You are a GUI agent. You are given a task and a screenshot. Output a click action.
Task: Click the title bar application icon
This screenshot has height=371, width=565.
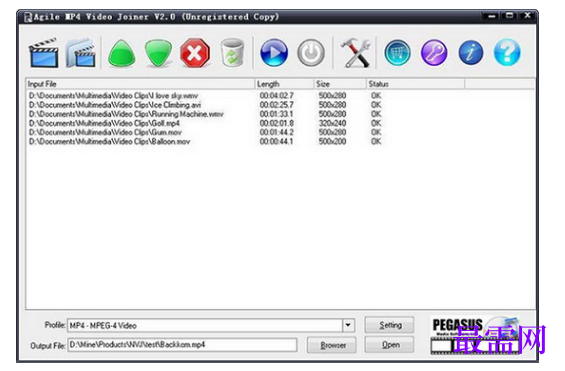(x=28, y=17)
